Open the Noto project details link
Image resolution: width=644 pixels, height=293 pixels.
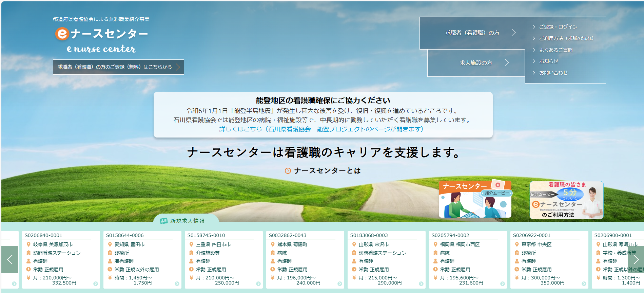(321, 129)
